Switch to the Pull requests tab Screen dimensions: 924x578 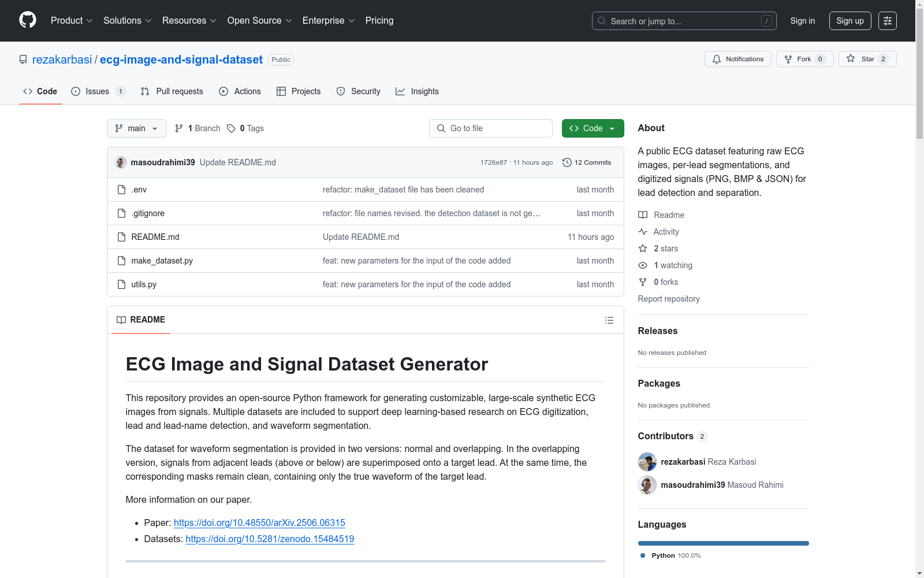172,91
